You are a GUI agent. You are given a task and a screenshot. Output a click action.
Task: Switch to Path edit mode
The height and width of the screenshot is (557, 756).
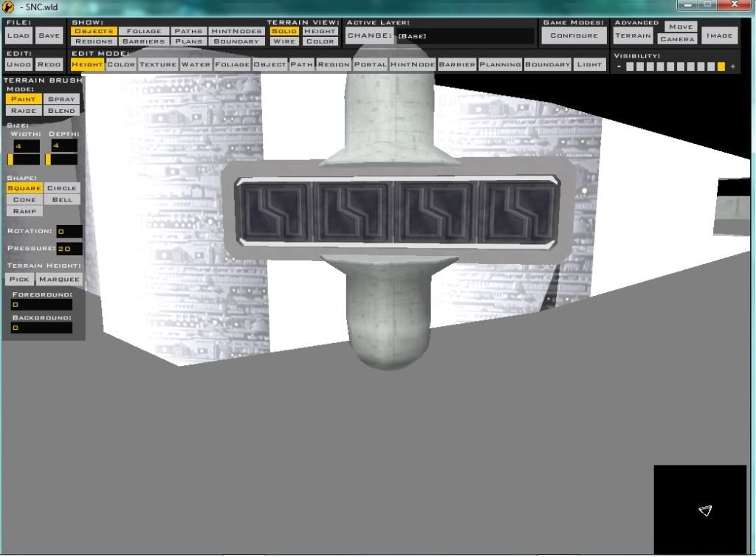[302, 64]
